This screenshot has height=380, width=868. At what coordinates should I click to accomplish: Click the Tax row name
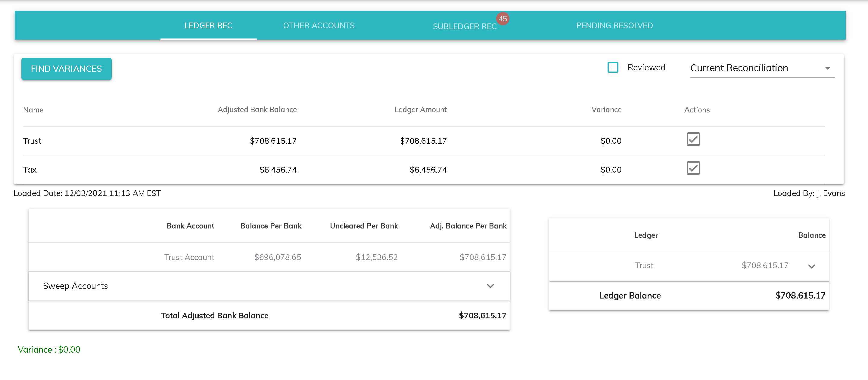30,170
